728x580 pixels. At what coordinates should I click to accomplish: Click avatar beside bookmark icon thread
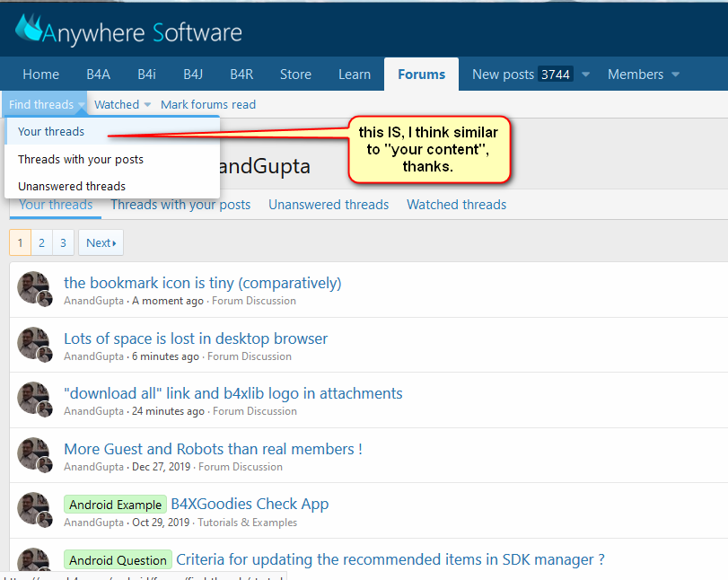tap(33, 287)
